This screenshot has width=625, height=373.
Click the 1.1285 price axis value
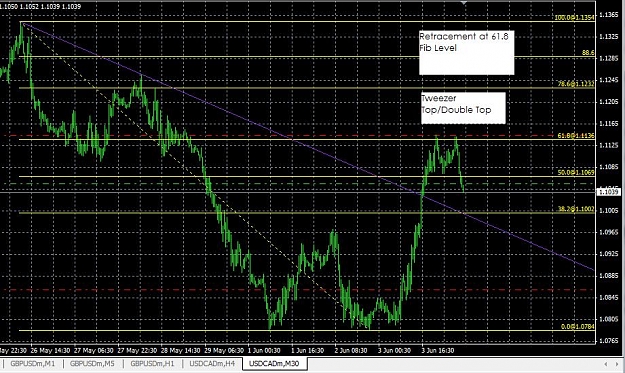coord(609,58)
